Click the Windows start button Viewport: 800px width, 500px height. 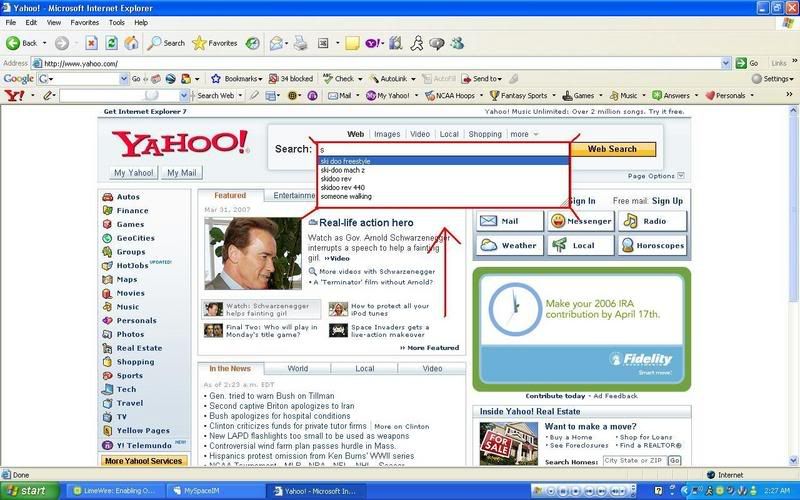coord(30,491)
